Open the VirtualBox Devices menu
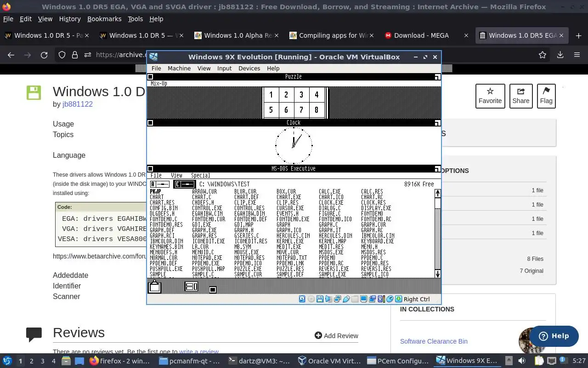Screen dimensions: 588x368 249,68
